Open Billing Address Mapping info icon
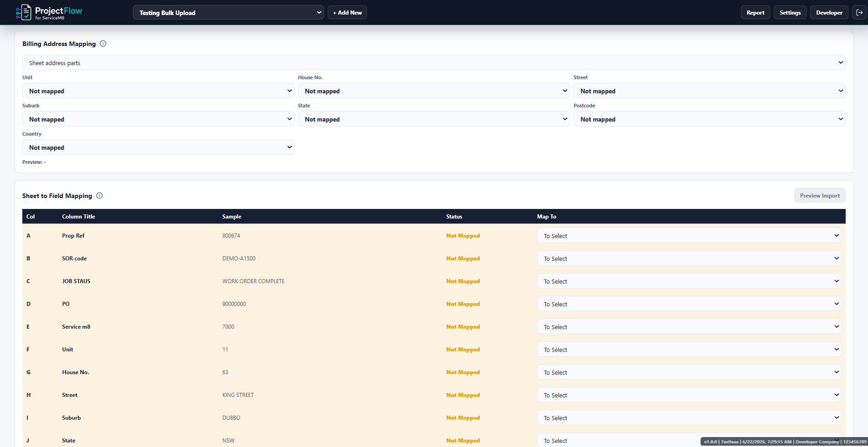868x447 pixels. (103, 44)
